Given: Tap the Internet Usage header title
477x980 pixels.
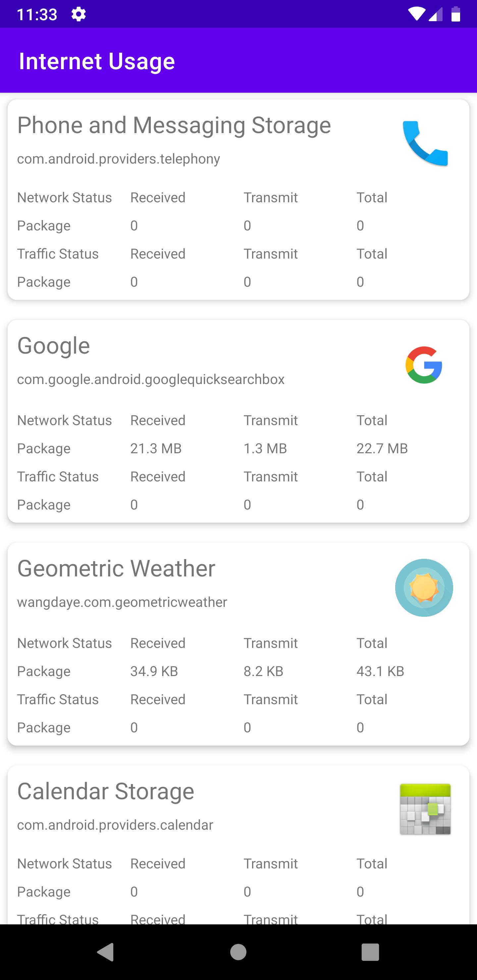Looking at the screenshot, I should click(97, 61).
